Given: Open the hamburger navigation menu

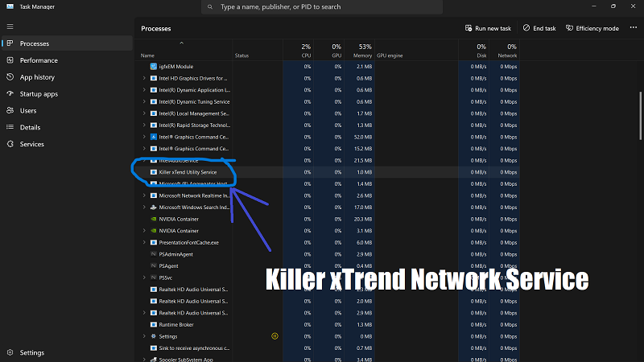Looking at the screenshot, I should coord(10,27).
